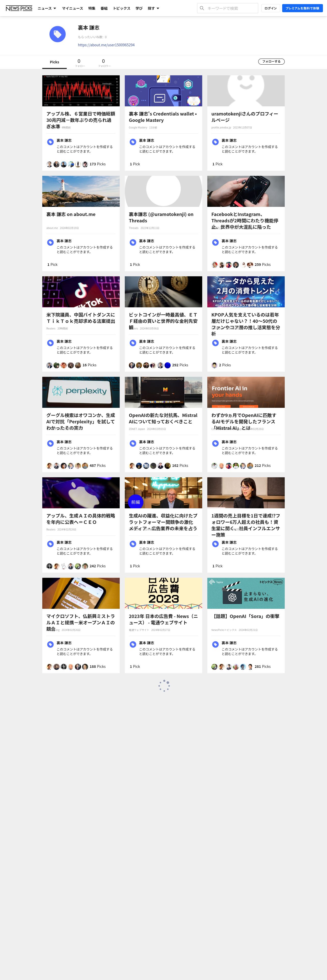Click tag avatar in Credentials wallet card
The width and height of the screenshot is (327, 980).
133,142
